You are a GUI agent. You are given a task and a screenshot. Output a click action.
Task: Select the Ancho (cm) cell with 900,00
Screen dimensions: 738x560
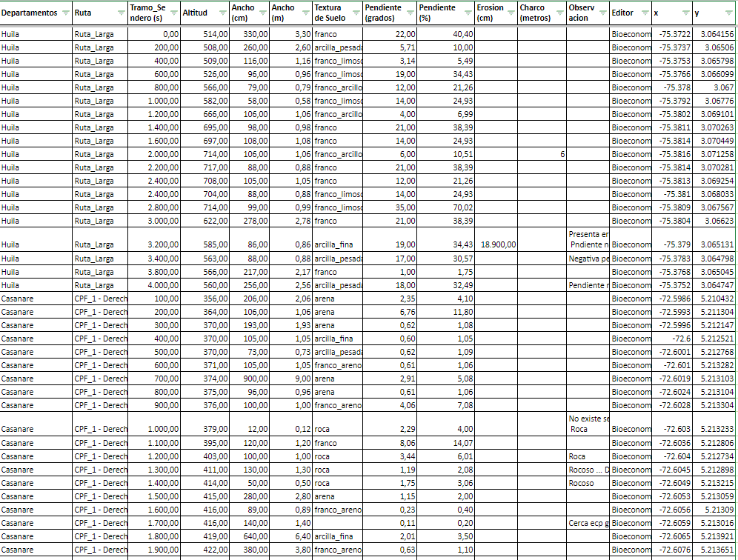point(250,379)
